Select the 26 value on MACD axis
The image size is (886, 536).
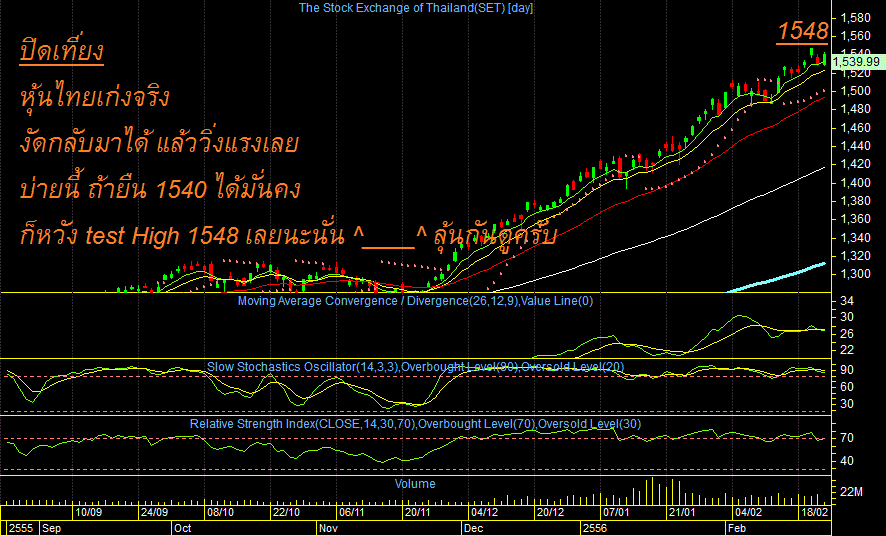click(847, 334)
